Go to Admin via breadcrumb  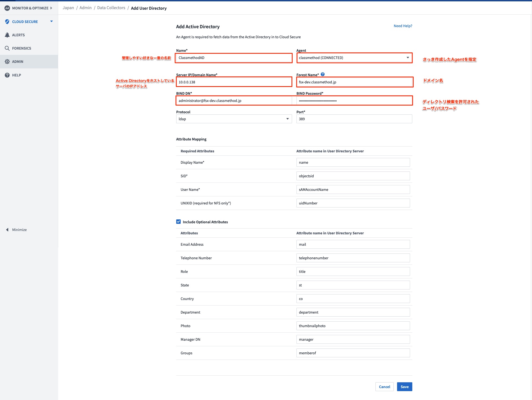[x=85, y=7]
